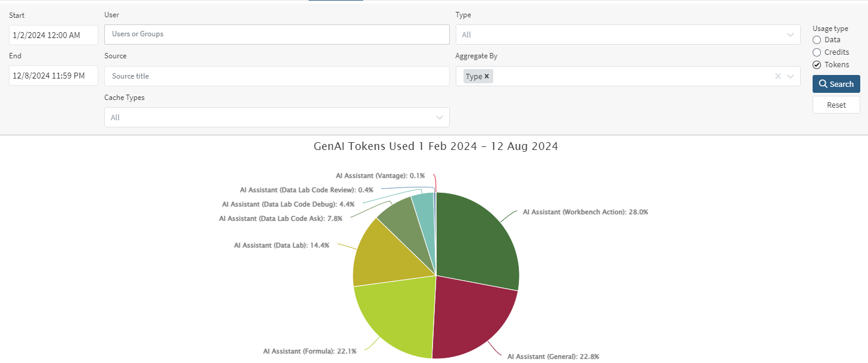Image resolution: width=868 pixels, height=363 pixels.
Task: Click the lime green Formula pie slice
Action: [396, 315]
